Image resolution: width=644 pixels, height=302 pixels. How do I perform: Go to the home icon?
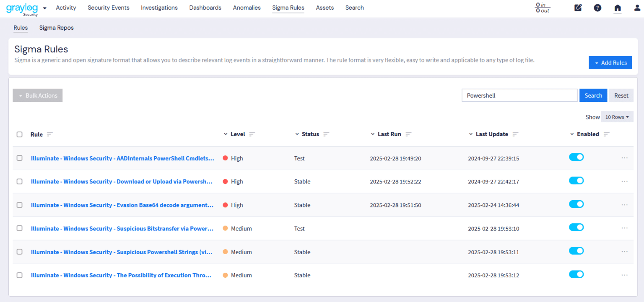point(617,8)
